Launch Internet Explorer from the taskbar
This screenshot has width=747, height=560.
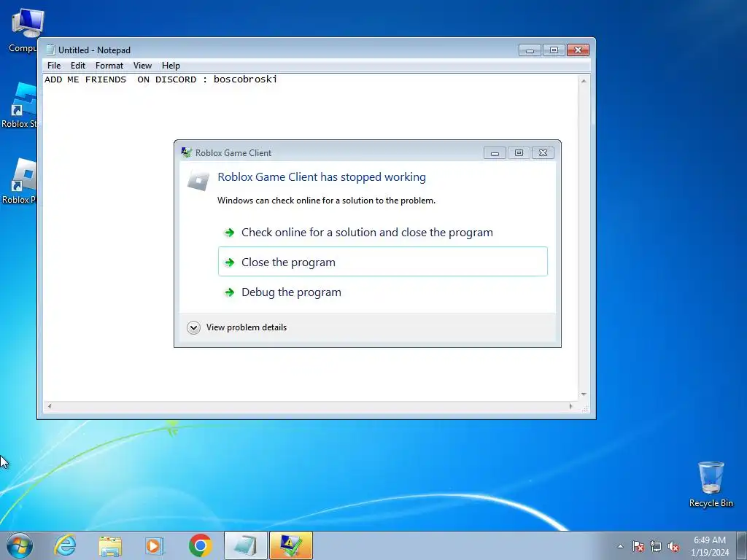tap(65, 545)
